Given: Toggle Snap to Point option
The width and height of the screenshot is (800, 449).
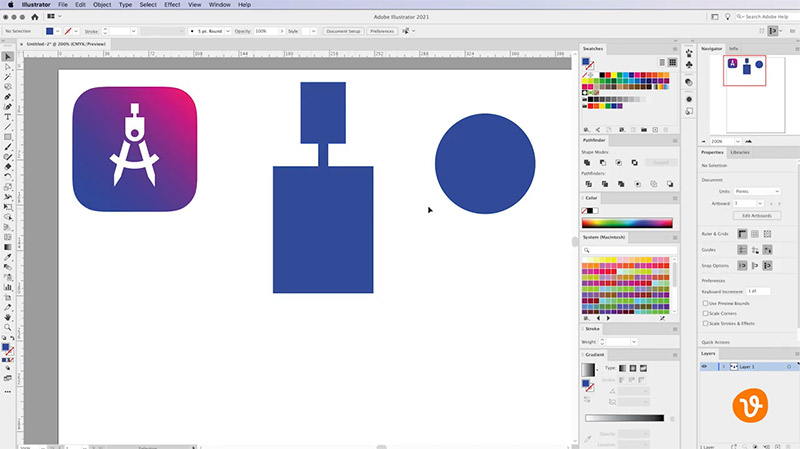Looking at the screenshot, I should pos(742,266).
